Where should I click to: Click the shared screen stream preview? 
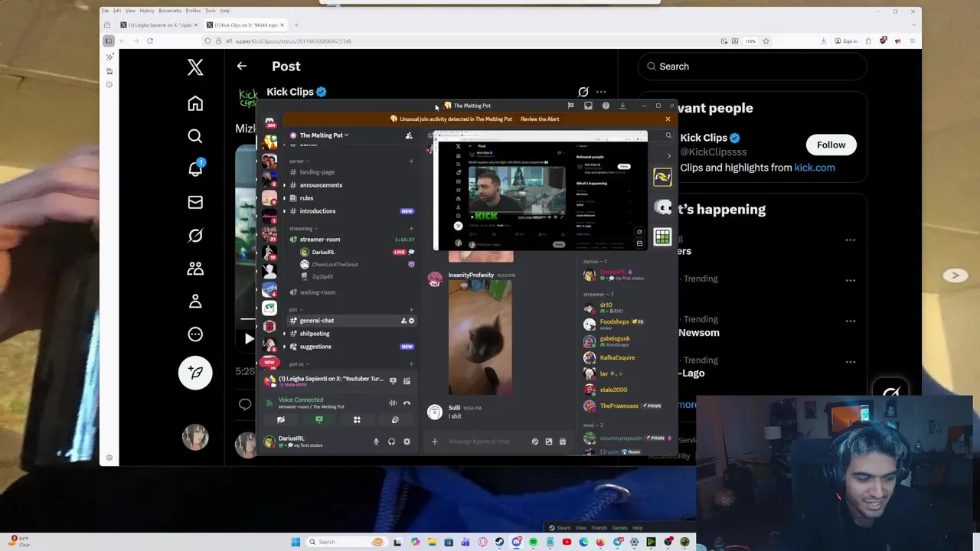541,191
